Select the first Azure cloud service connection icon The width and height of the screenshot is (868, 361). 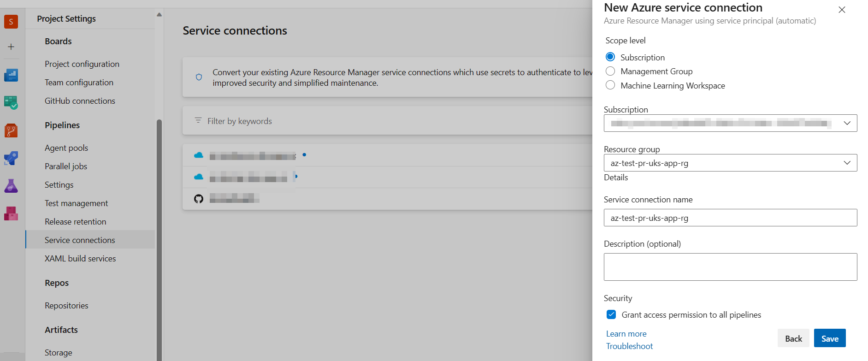pos(199,155)
